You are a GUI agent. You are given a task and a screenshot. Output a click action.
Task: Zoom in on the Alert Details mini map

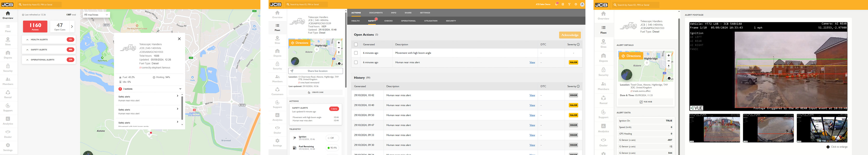[669, 55]
